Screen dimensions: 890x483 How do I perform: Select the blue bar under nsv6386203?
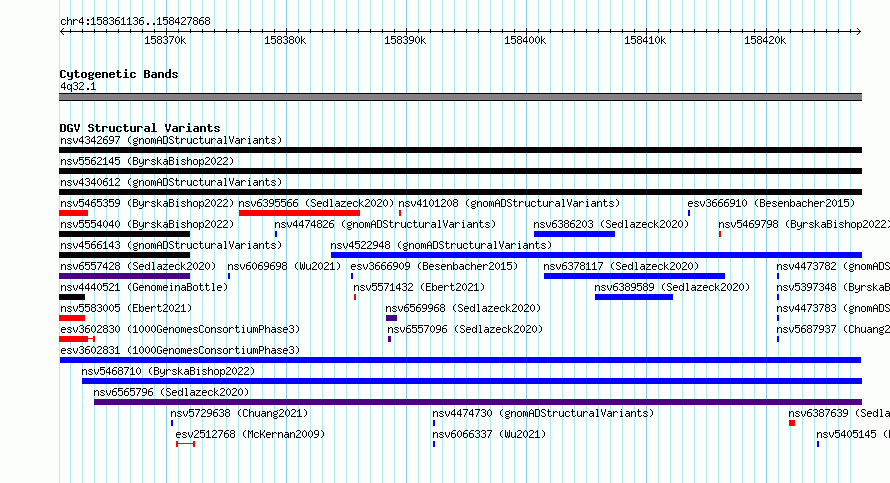(x=574, y=234)
